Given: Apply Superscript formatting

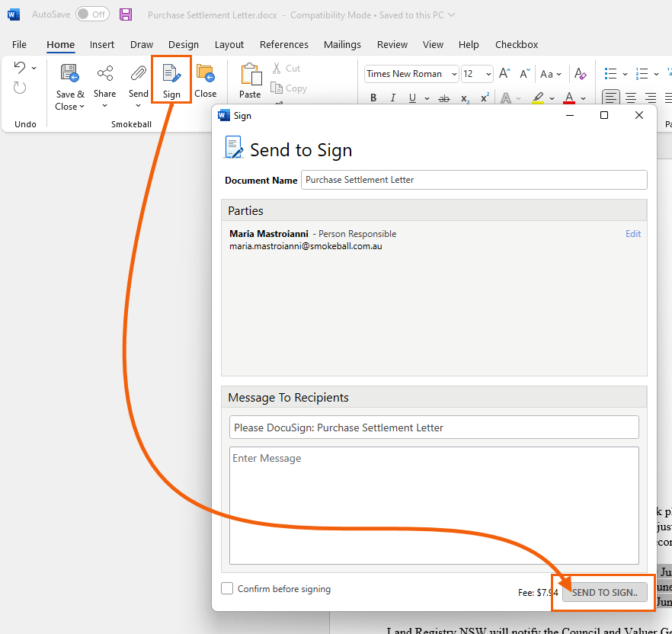Looking at the screenshot, I should [485, 98].
